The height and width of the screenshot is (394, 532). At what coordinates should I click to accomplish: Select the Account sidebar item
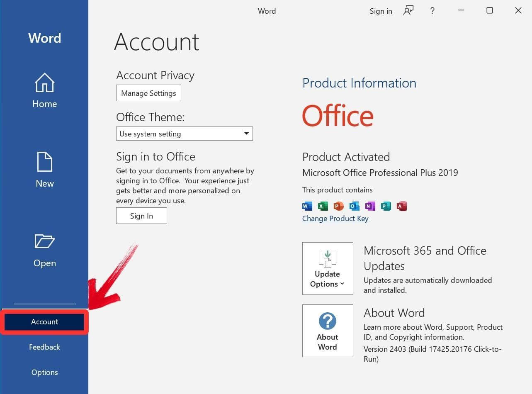[44, 322]
